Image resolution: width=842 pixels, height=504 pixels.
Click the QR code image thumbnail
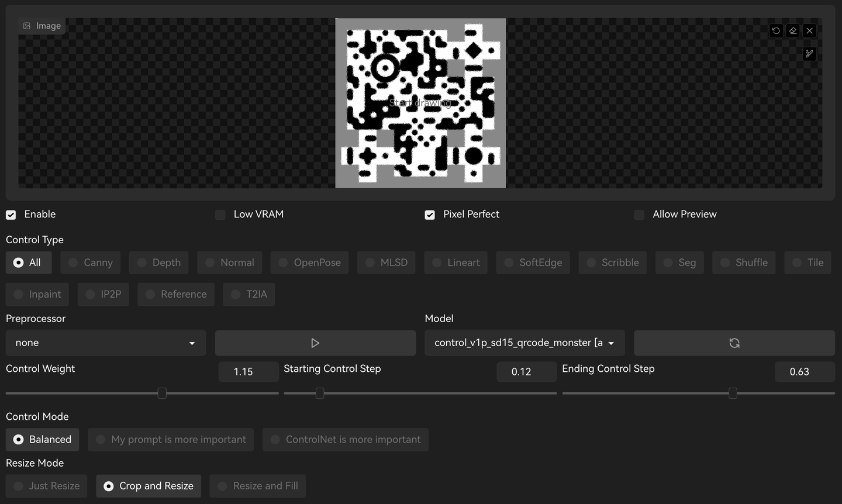point(420,103)
